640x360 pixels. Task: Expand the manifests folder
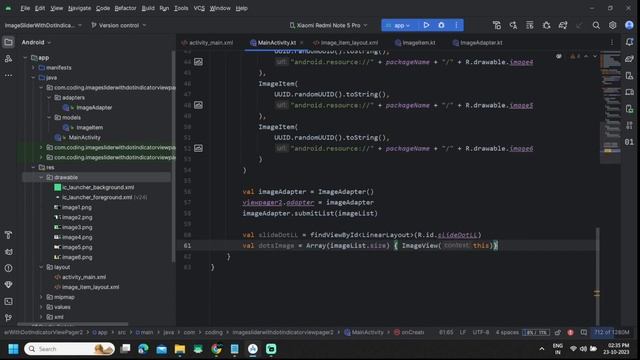coord(33,68)
